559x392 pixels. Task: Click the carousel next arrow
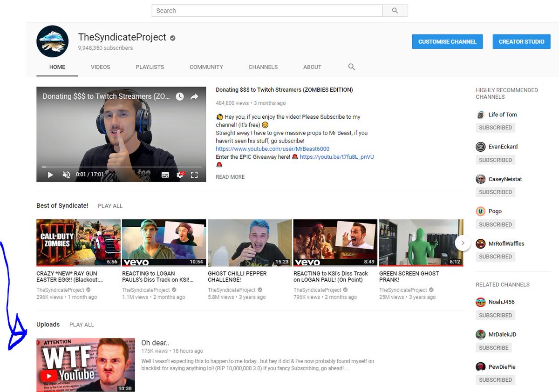click(x=463, y=243)
